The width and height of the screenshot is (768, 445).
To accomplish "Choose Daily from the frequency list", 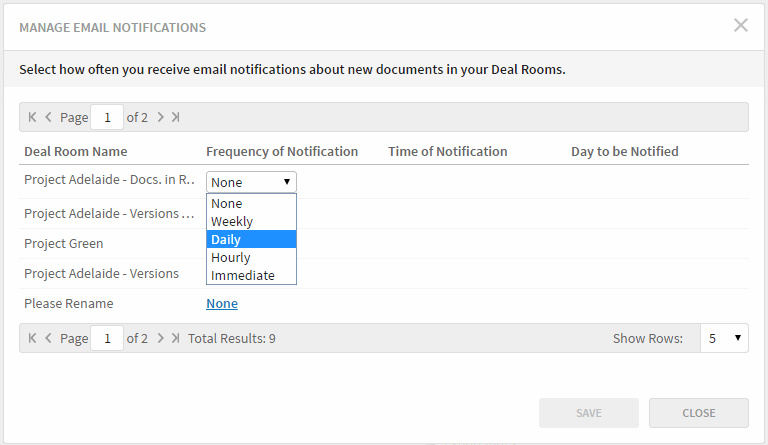I will pyautogui.click(x=251, y=239).
